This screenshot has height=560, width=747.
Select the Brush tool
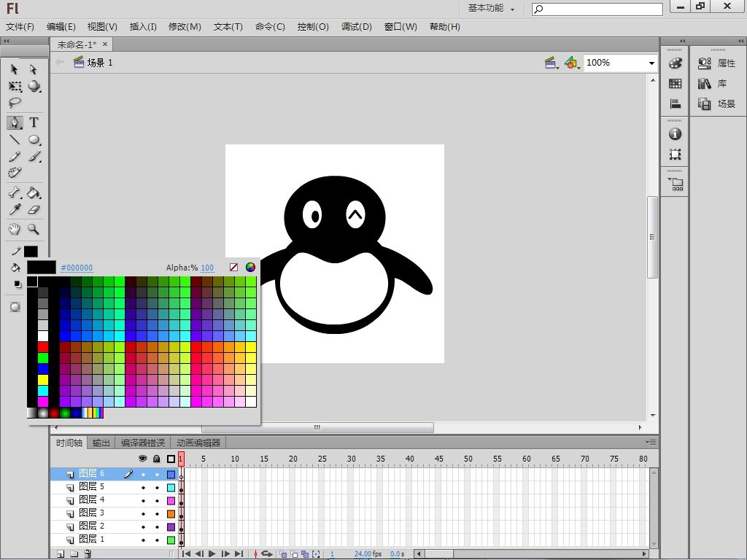tap(34, 156)
